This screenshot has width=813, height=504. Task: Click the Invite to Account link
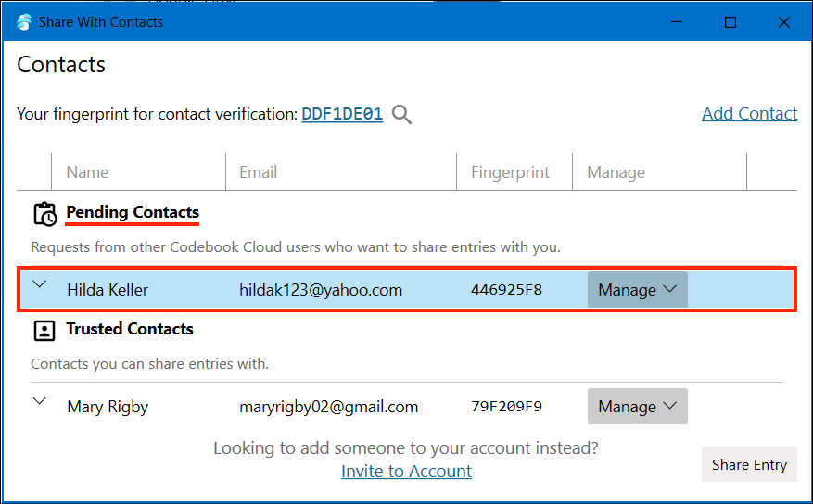pos(406,471)
